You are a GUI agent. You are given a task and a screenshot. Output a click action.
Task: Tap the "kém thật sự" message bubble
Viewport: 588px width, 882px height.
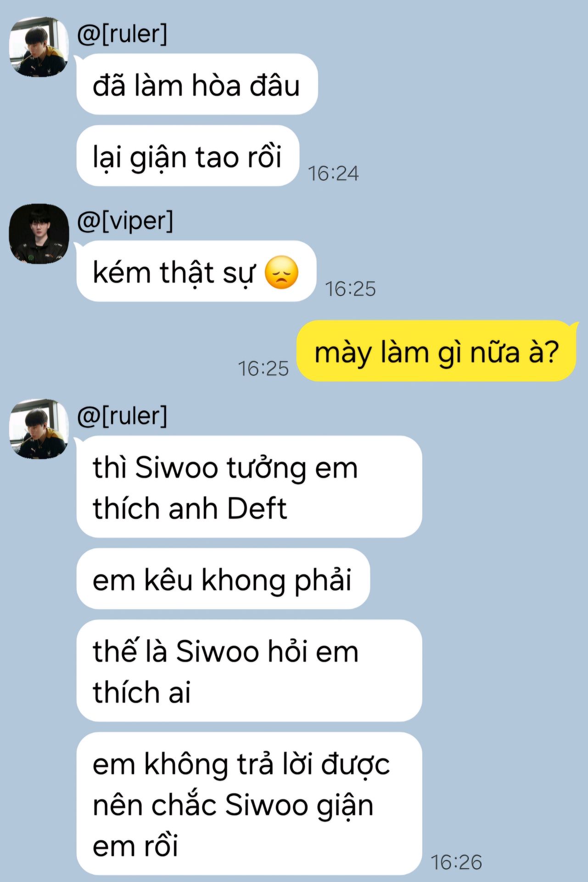(196, 271)
